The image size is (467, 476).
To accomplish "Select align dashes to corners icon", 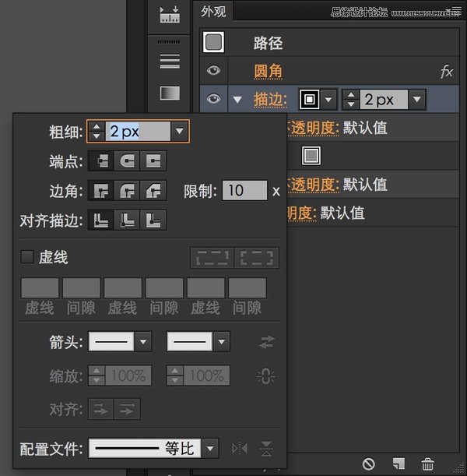I will (257, 258).
